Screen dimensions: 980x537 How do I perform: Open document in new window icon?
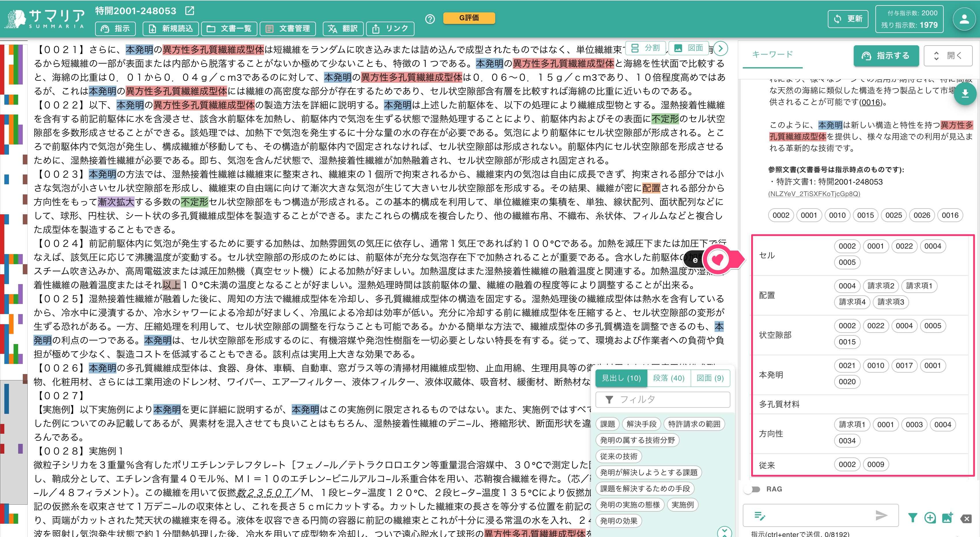(189, 11)
